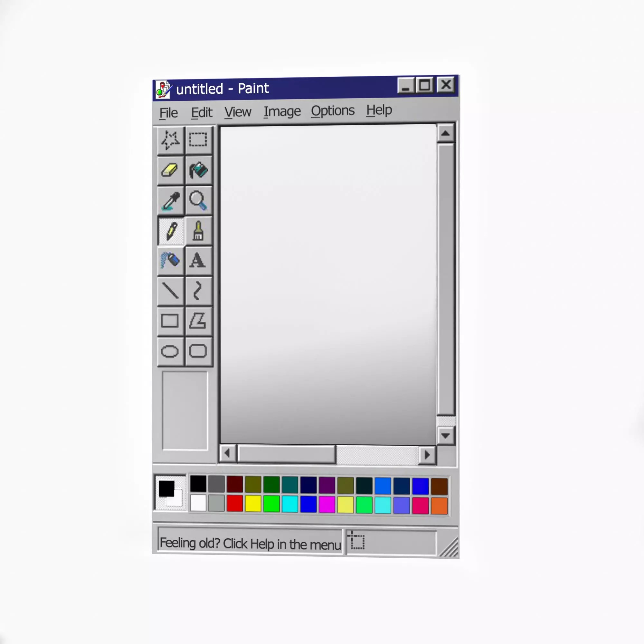Screen dimensions: 644x644
Task: Click the vertical scrollbar up arrow
Action: [445, 133]
